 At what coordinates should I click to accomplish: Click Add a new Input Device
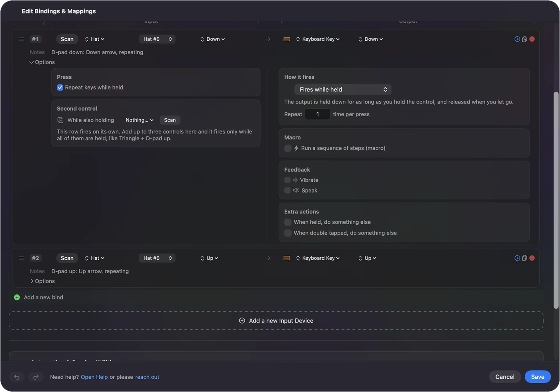coord(276,321)
